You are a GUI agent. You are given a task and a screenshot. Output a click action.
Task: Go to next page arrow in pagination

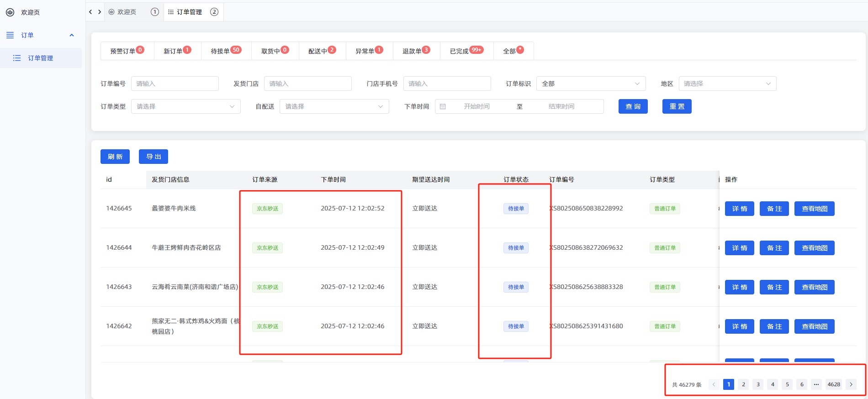(x=851, y=384)
